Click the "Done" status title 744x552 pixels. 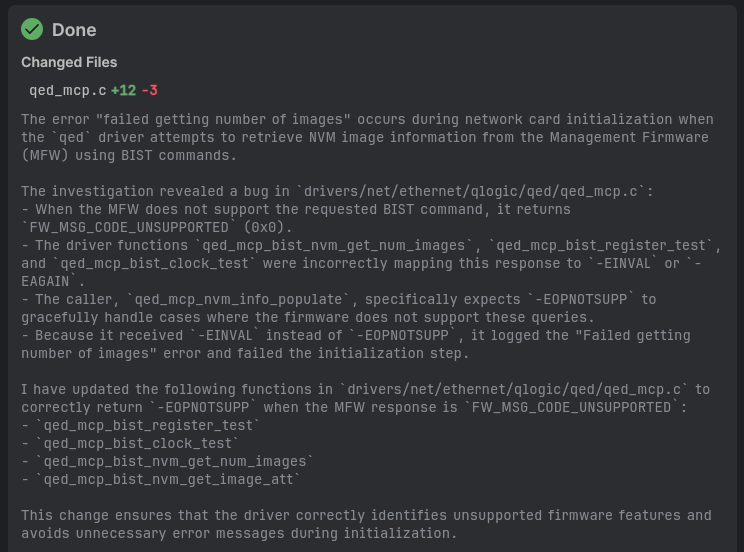74,30
